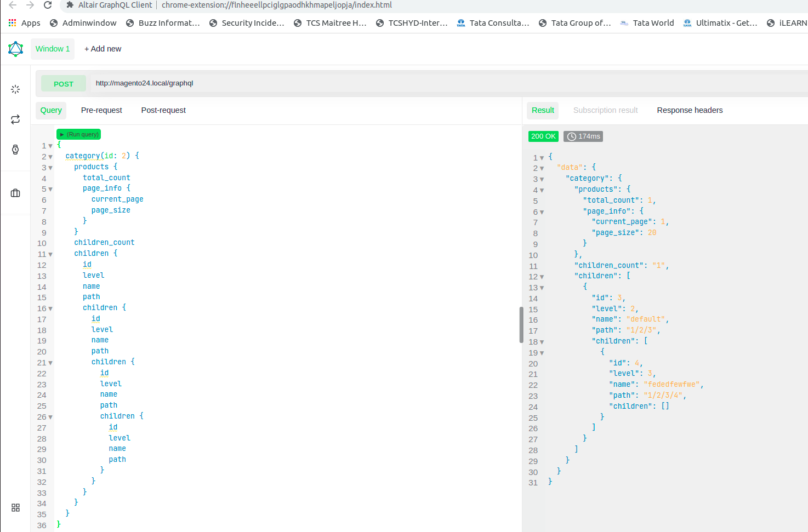
Task: Focus the GraphQL endpoint URL field
Action: point(448,83)
